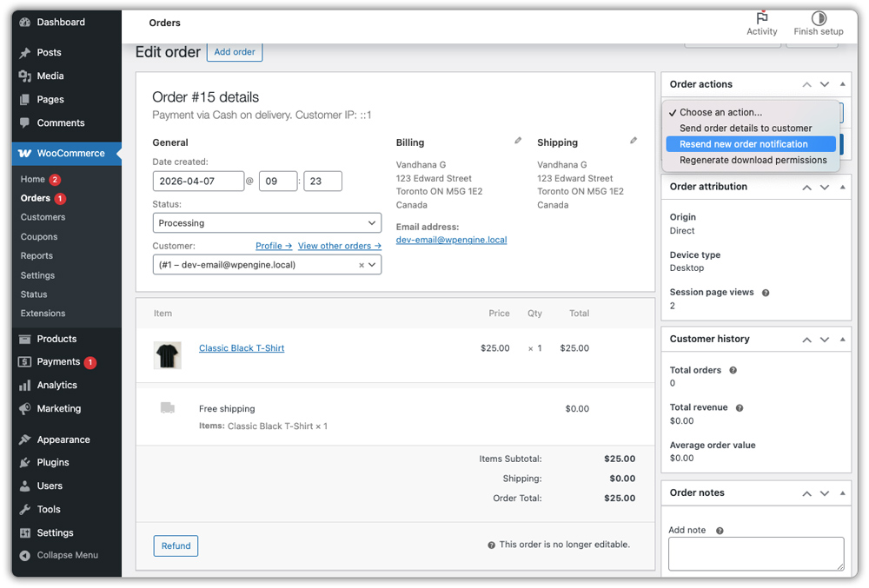Open the order Status dropdown
The height and width of the screenshot is (588, 869).
(266, 222)
